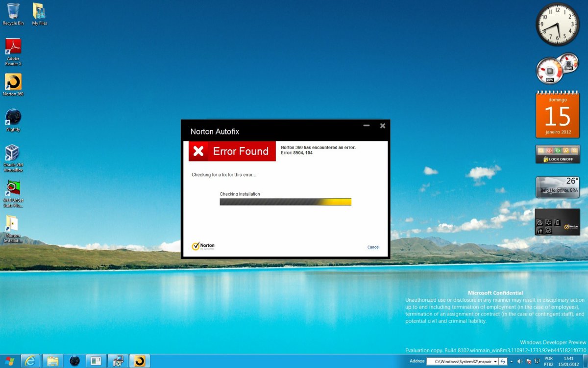Click the mobile phone icon in Norton gadget
Screen dimensions: 588x368
[x=557, y=222]
